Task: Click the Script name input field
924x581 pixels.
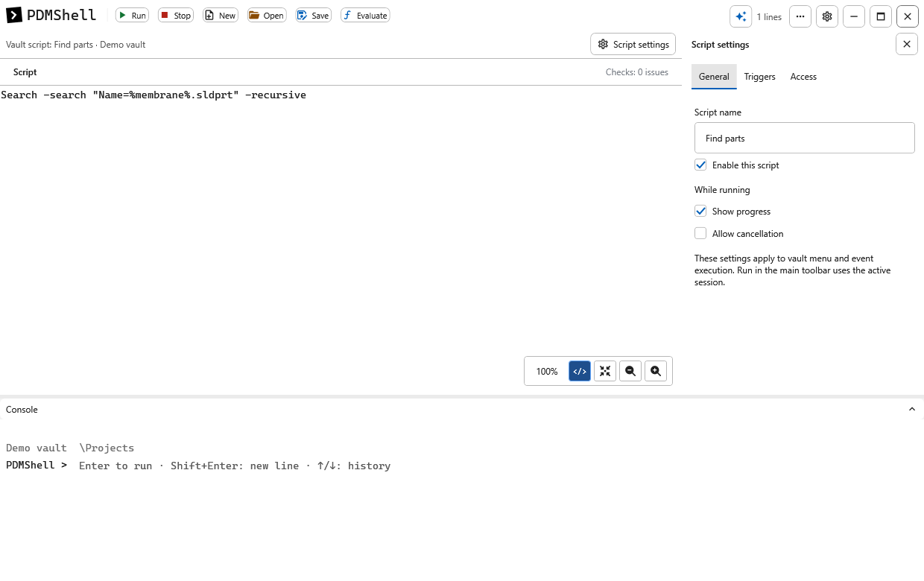Action: pyautogui.click(x=805, y=138)
